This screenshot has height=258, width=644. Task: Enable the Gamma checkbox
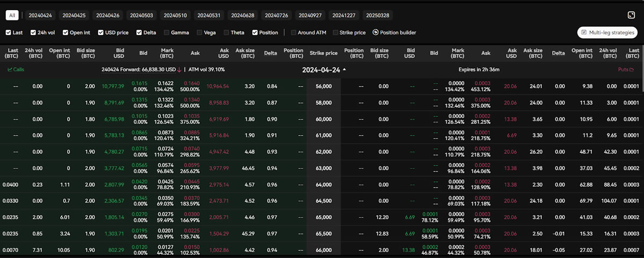coord(167,33)
